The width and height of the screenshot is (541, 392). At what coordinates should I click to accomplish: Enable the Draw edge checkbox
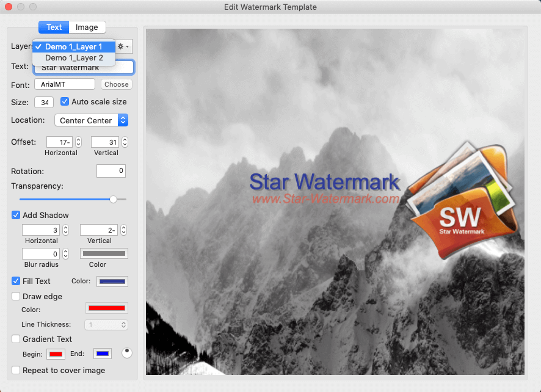[x=16, y=296]
